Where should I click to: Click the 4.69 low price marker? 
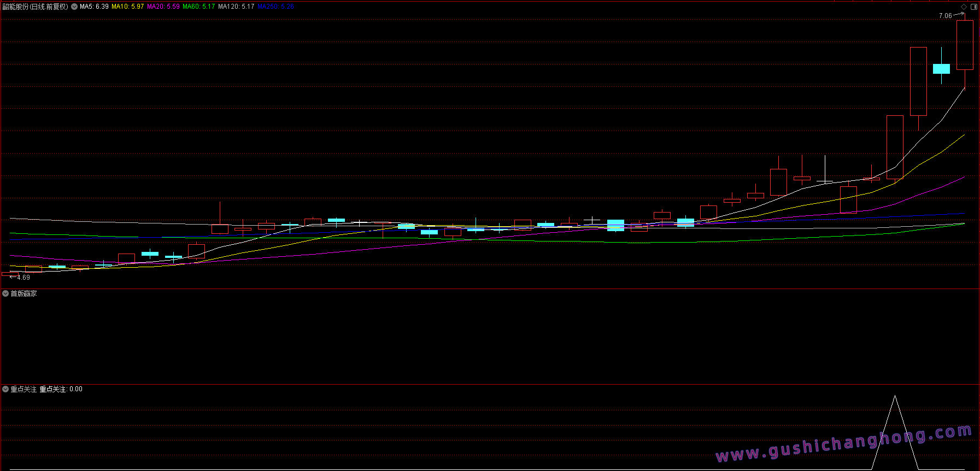[23, 278]
